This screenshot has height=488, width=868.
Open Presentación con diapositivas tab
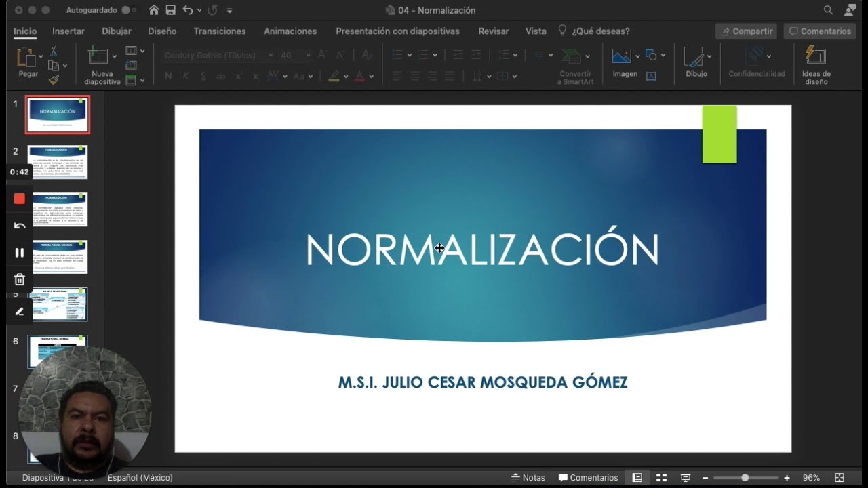click(x=397, y=31)
